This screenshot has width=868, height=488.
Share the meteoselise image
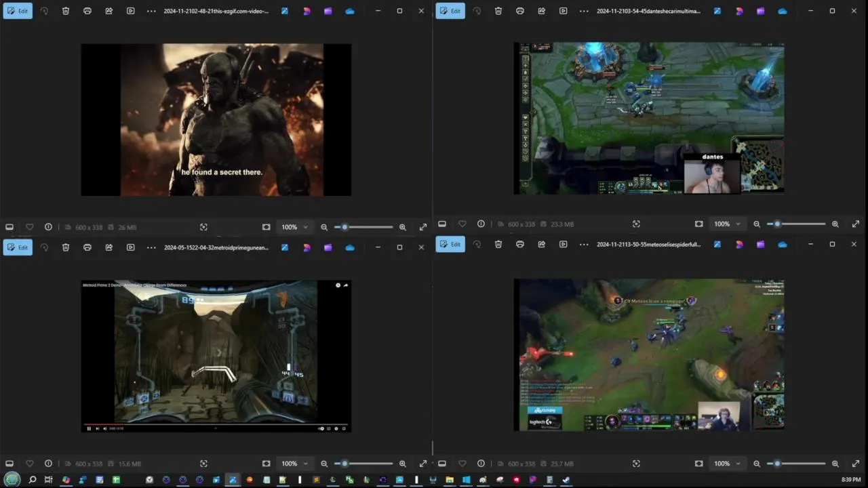(542, 244)
